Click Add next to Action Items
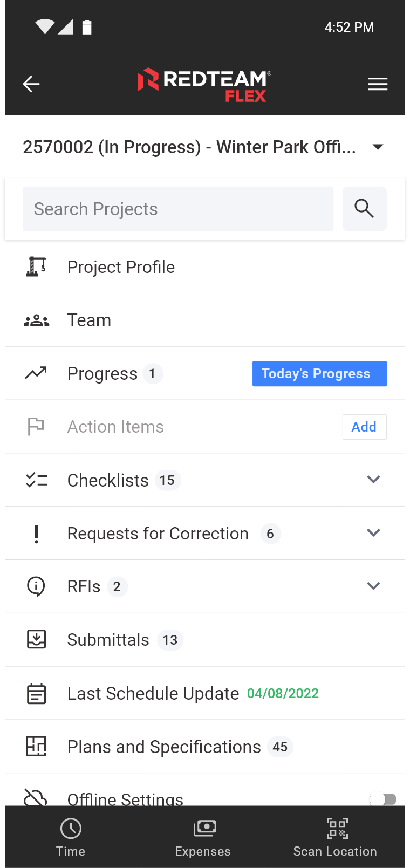 coord(365,426)
